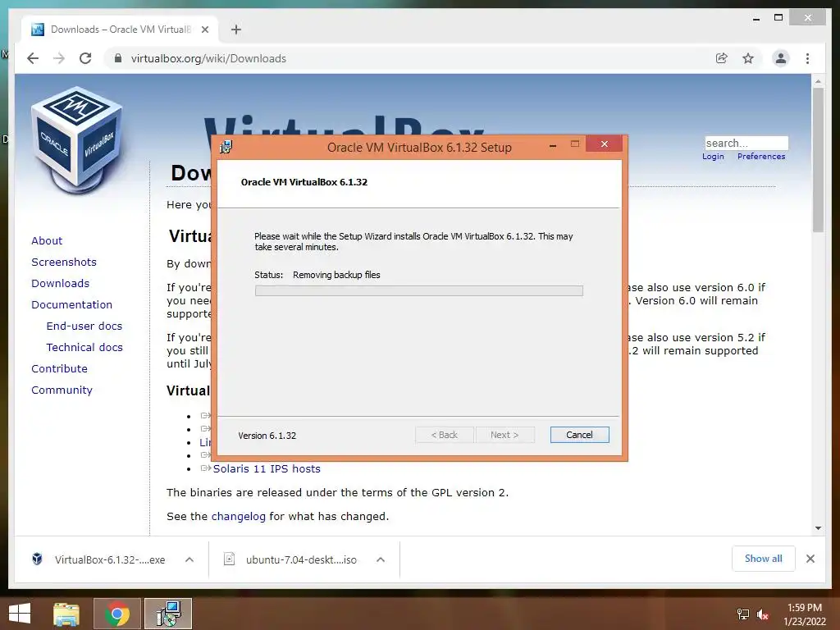
Task: Click the muted volume tray icon
Action: (x=762, y=614)
